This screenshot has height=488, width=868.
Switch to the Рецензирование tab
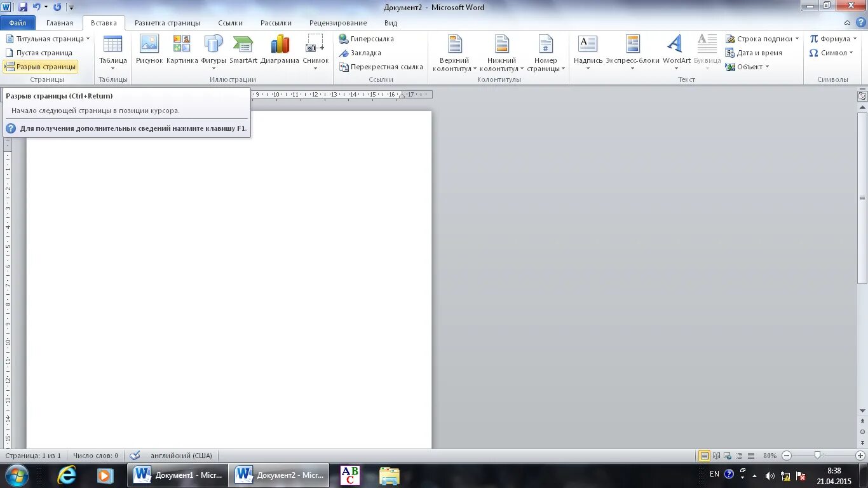pos(338,23)
